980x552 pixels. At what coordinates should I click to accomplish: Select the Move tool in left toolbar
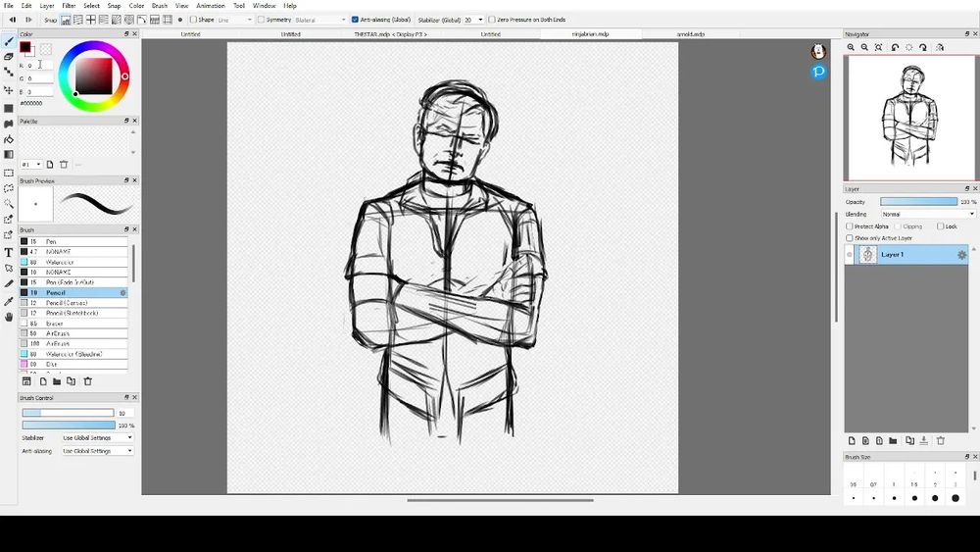9,90
